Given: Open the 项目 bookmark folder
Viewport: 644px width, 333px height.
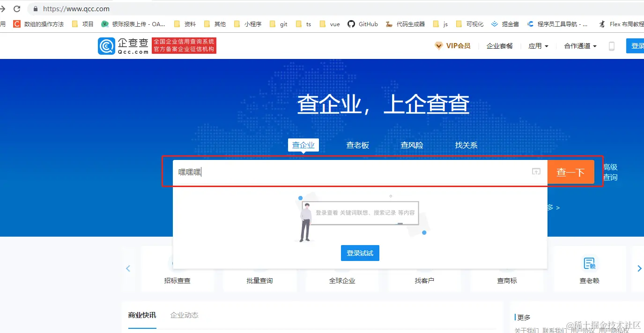Looking at the screenshot, I should [83, 24].
